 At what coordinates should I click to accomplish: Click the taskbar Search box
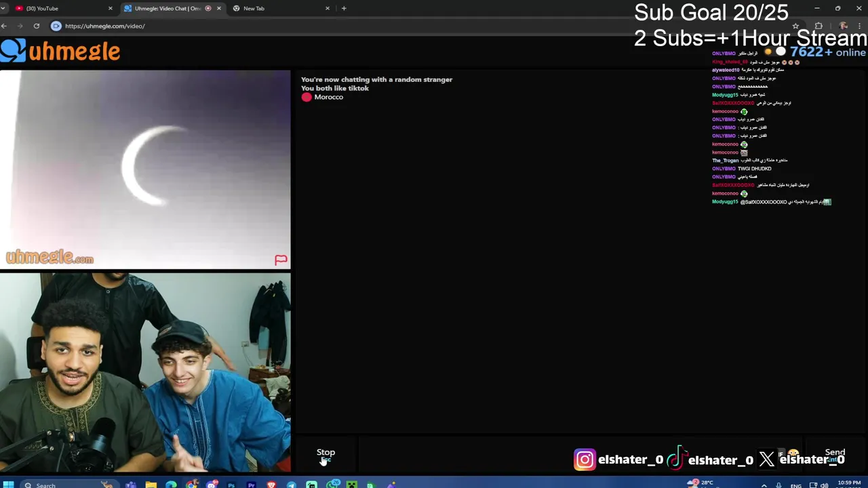[71, 485]
